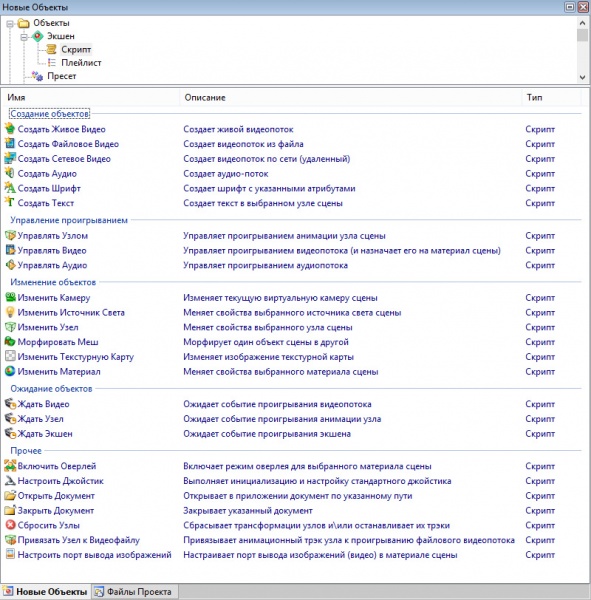This screenshot has width=591, height=600.
Task: Collapse the Экшен tree branch
Action: click(x=24, y=37)
